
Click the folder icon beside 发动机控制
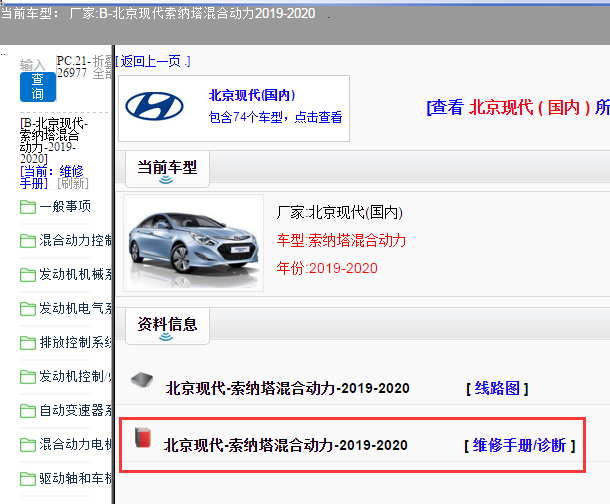(28, 377)
